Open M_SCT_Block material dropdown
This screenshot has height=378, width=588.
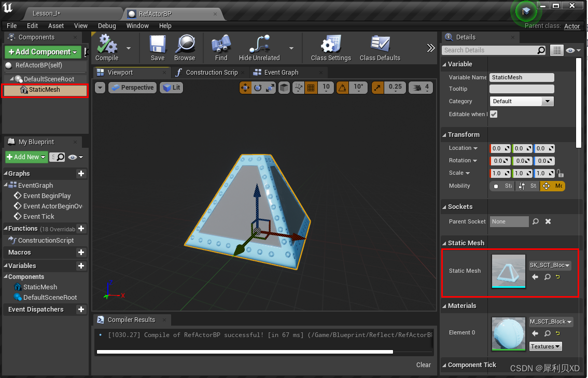coord(551,322)
